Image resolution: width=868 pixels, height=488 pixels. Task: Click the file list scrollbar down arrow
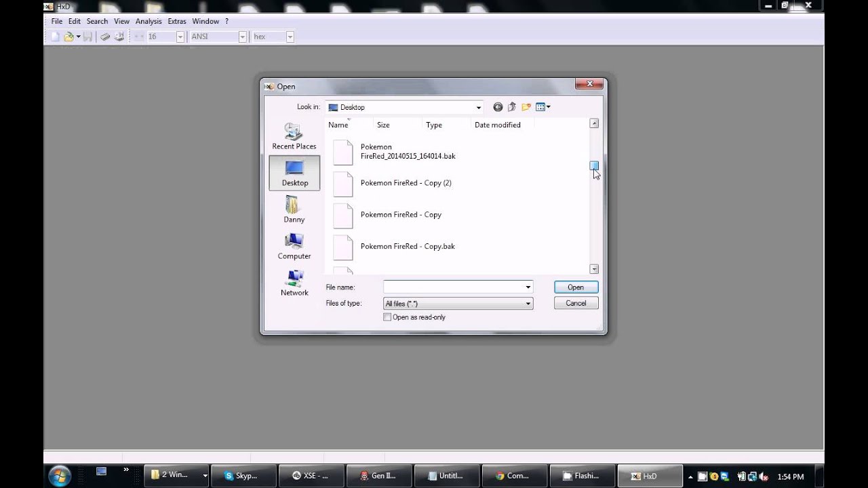(594, 269)
